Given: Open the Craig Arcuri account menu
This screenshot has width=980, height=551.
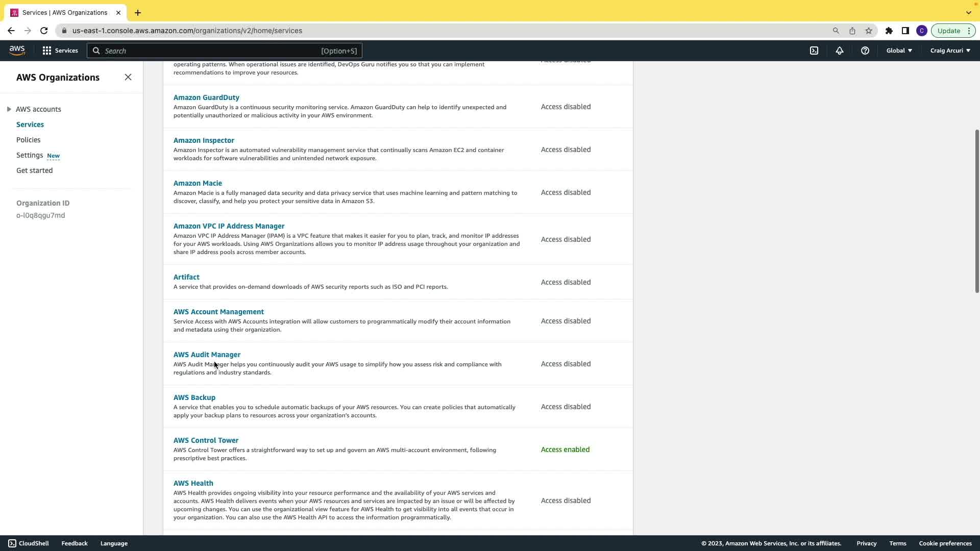Looking at the screenshot, I should coord(950,51).
